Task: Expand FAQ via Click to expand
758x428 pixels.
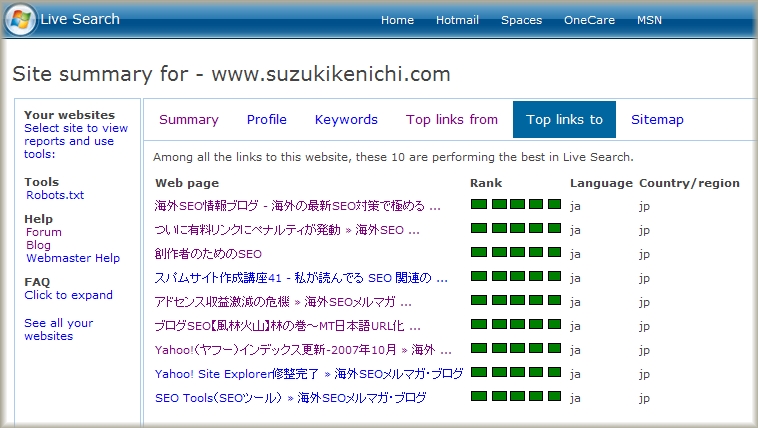Action: [69, 295]
